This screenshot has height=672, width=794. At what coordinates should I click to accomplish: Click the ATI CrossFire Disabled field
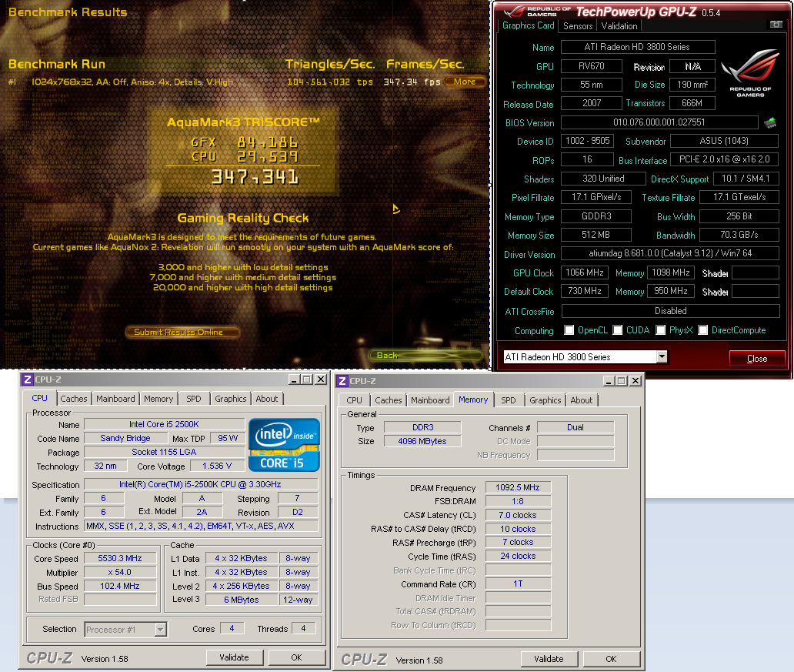(670, 311)
